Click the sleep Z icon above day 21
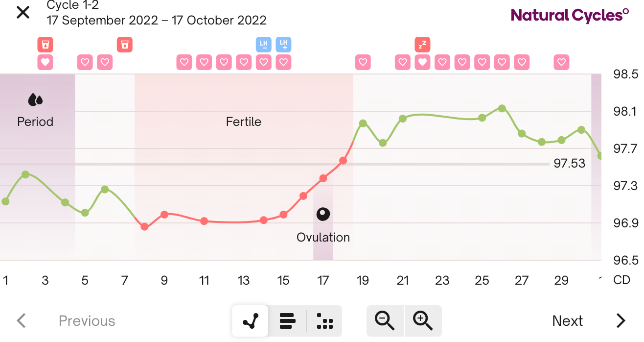Viewport: 644px width, 342px height. tap(422, 45)
